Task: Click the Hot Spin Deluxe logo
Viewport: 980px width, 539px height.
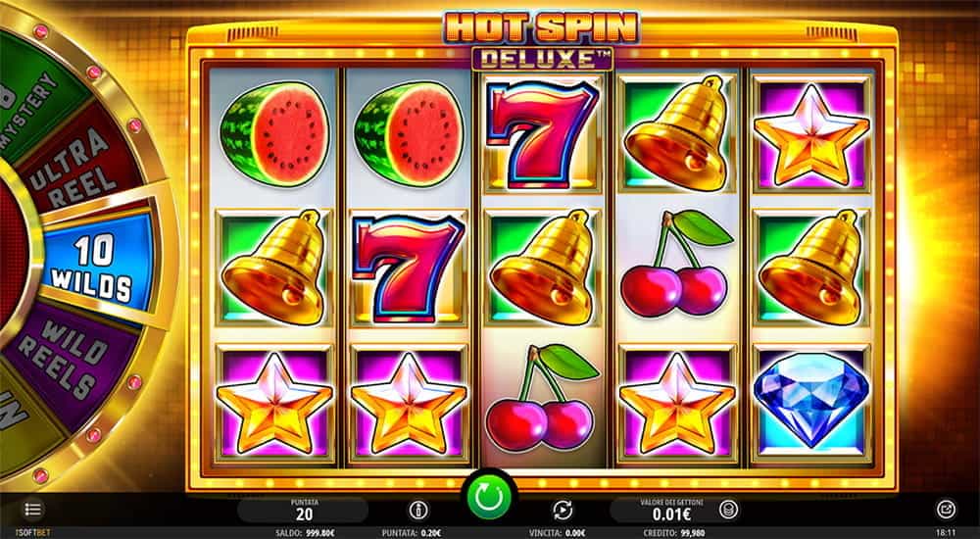Action: coord(541,40)
